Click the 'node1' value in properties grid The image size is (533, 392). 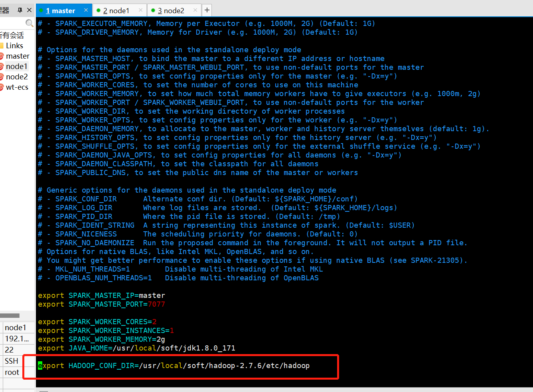(x=16, y=327)
